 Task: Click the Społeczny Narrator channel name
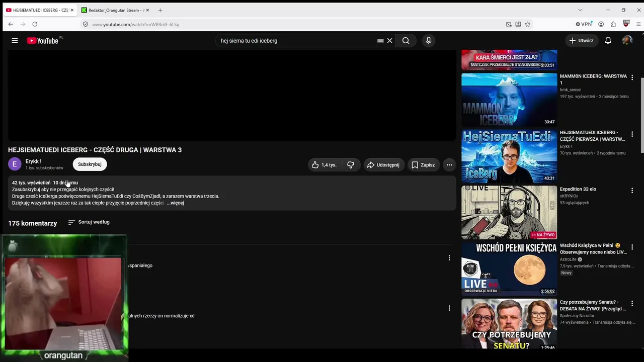tap(577, 316)
